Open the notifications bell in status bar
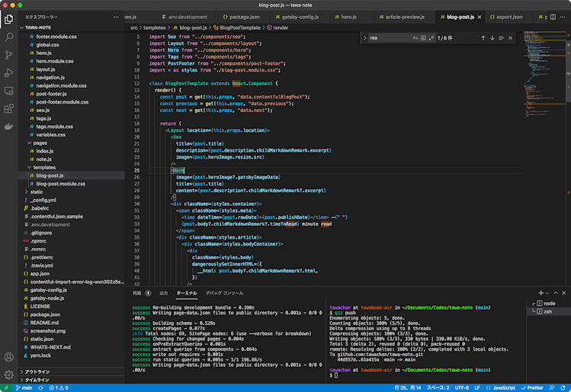571x392 pixels. tap(563, 388)
